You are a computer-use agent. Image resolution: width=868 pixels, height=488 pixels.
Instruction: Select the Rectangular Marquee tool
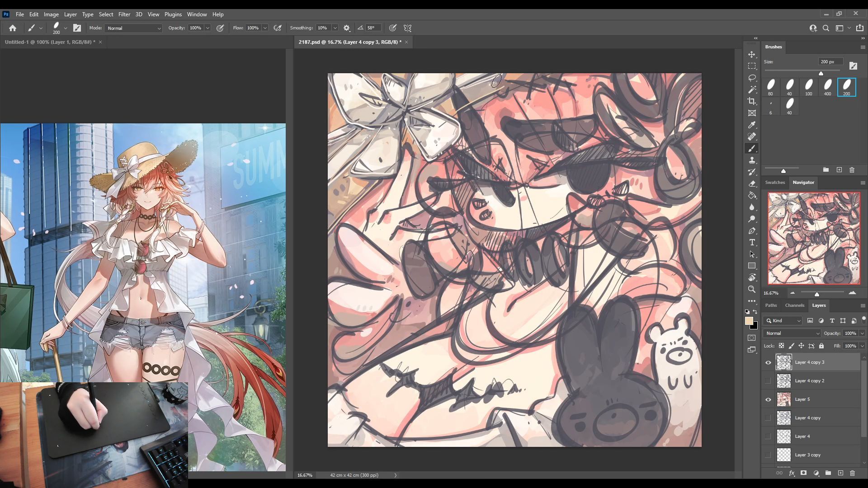point(752,66)
